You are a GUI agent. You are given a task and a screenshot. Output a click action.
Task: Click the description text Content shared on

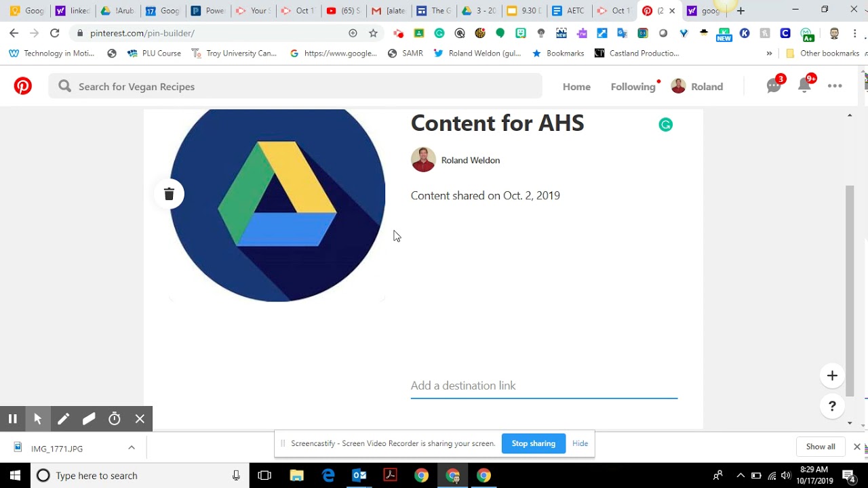tap(486, 196)
